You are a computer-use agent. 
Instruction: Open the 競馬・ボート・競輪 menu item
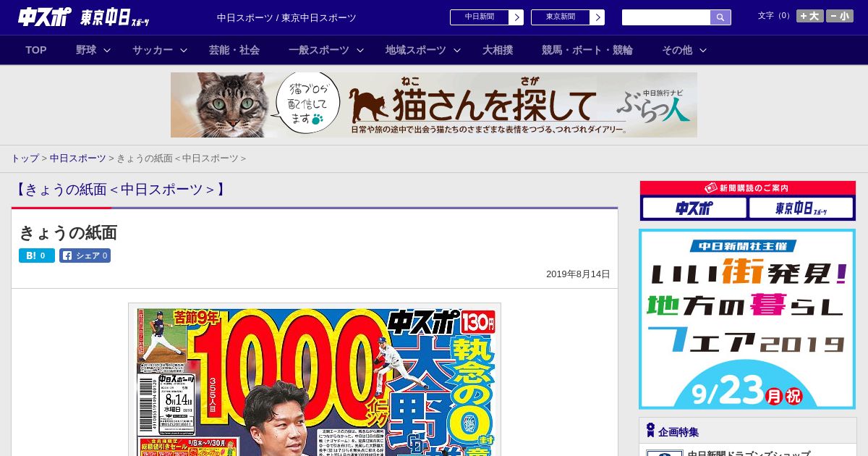point(587,50)
